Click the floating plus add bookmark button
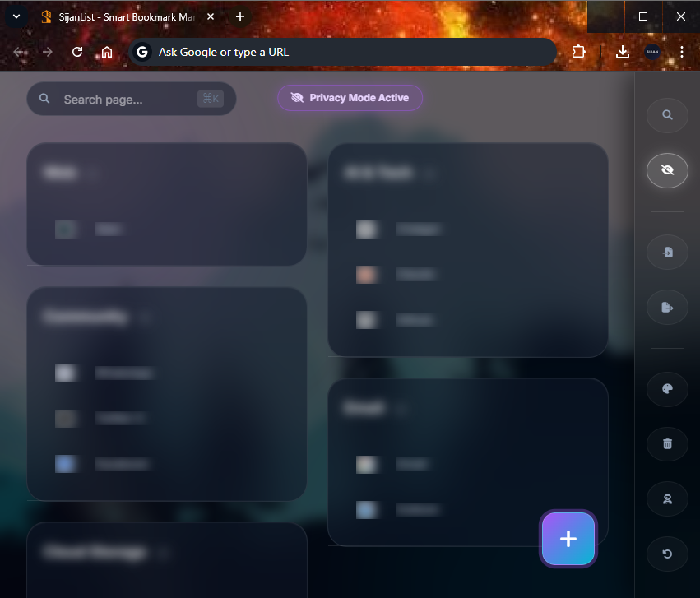Viewport: 700px width, 598px height. coord(568,539)
